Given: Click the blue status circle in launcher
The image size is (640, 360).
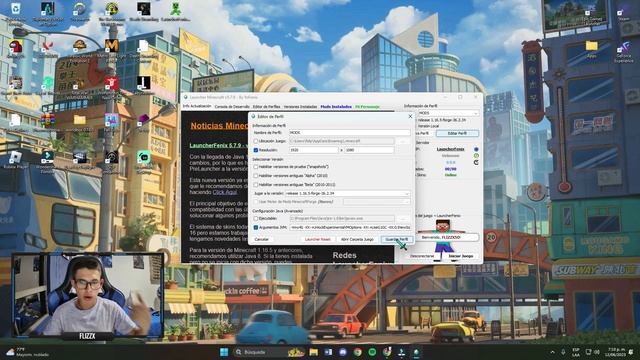Looking at the screenshot, I should (476, 149).
